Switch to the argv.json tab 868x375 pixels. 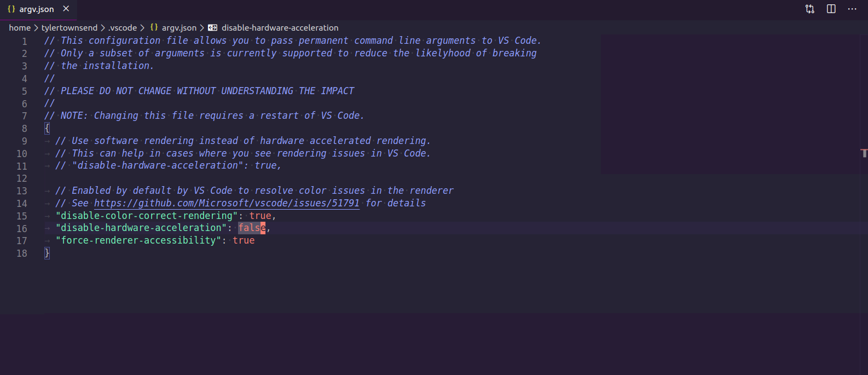tap(36, 9)
